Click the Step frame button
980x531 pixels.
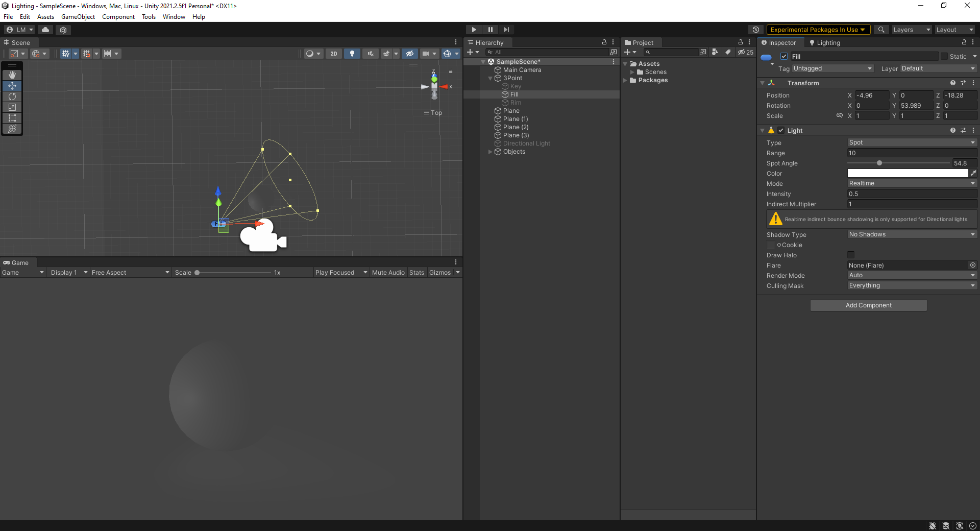pyautogui.click(x=506, y=30)
